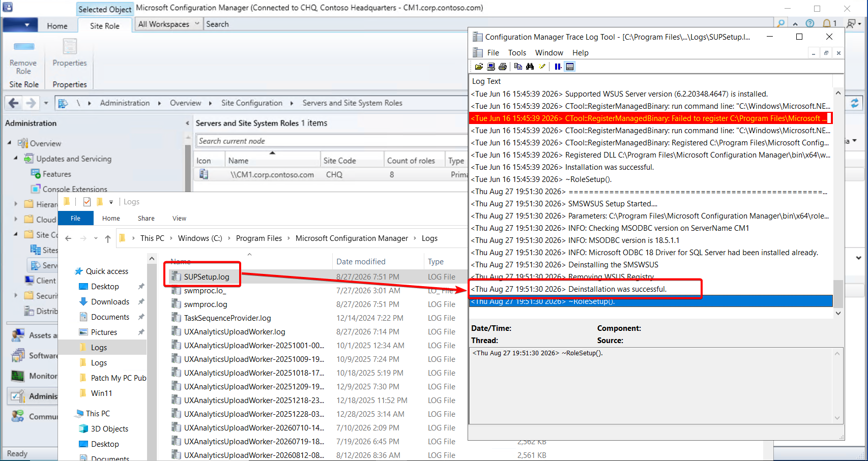868x461 pixels.
Task: Toggle Properties checkmark in Explorer quick access toolbar
Action: 86,202
